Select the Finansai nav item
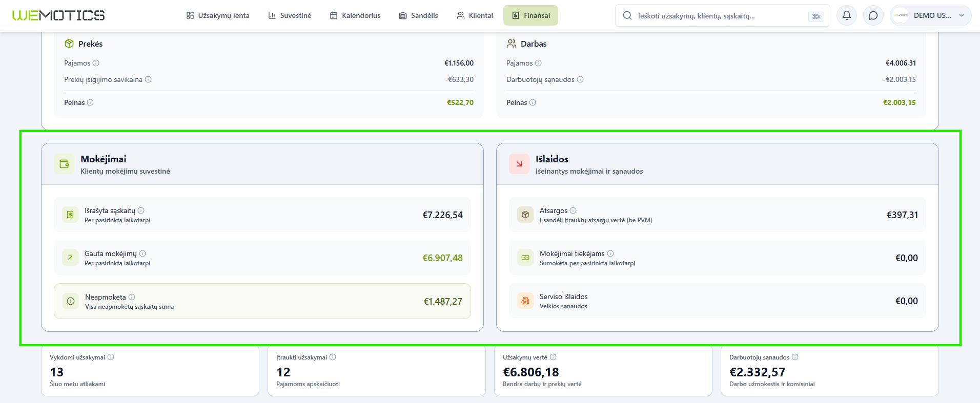 [x=530, y=15]
